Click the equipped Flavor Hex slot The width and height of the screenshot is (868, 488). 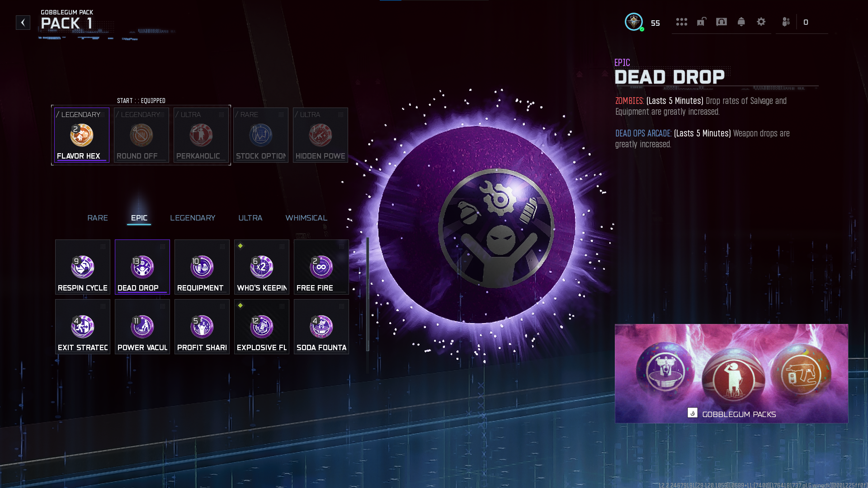coord(82,135)
